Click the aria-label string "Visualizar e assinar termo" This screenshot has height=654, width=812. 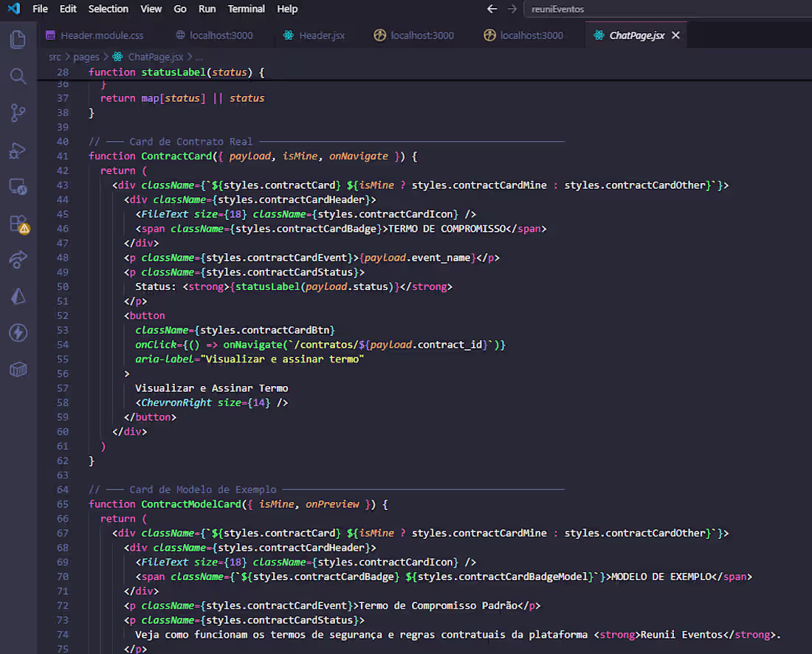click(282, 359)
